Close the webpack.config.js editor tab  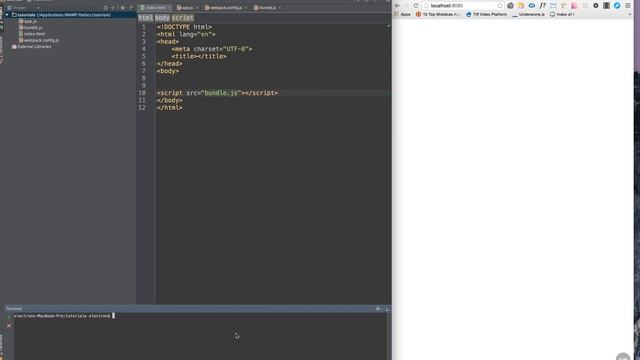click(246, 8)
